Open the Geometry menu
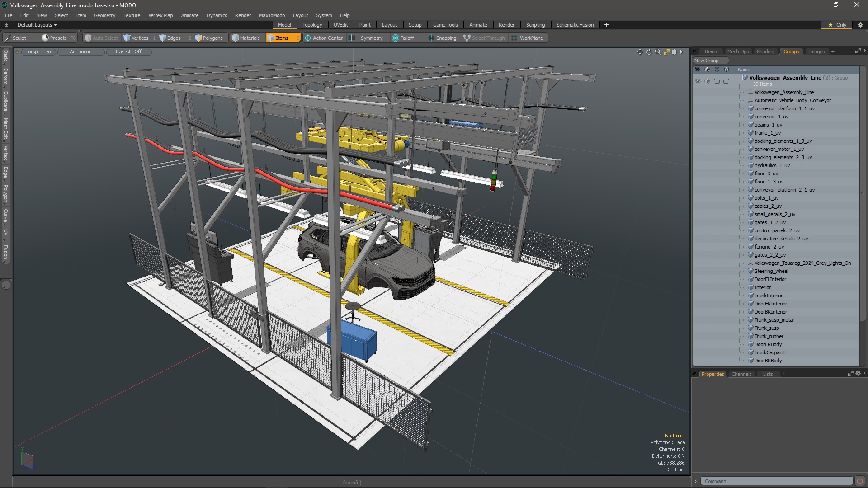This screenshot has height=488, width=868. tap(104, 15)
